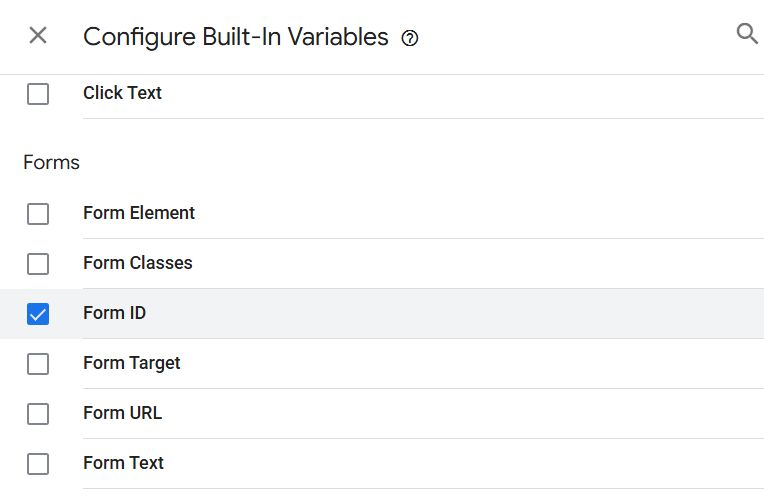The height and width of the screenshot is (504, 764).
Task: Click empty space in highlighted Form ID row
Action: click(450, 313)
